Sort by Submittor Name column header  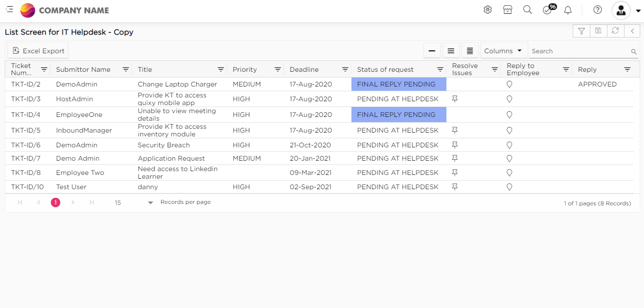(x=83, y=69)
